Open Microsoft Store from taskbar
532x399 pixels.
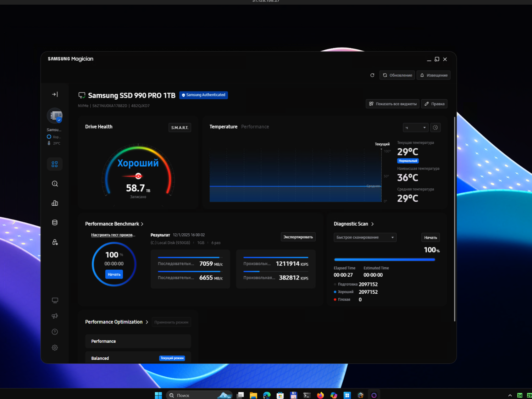click(x=280, y=395)
